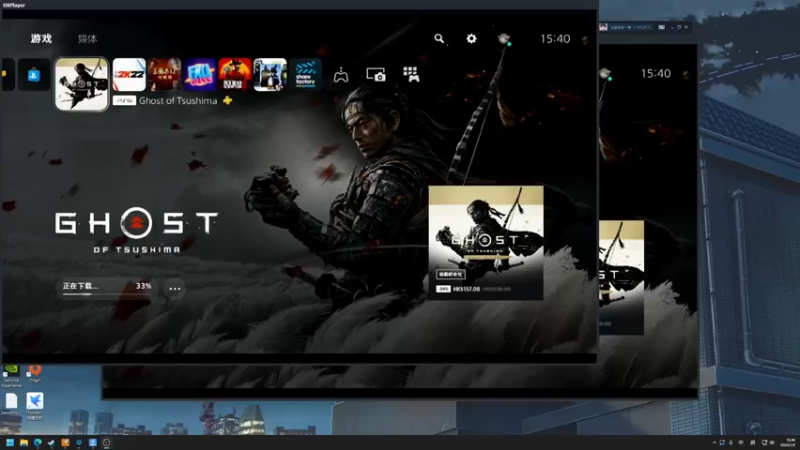Open the Ghost of Tsushima store offer card
800x450 pixels.
point(486,243)
